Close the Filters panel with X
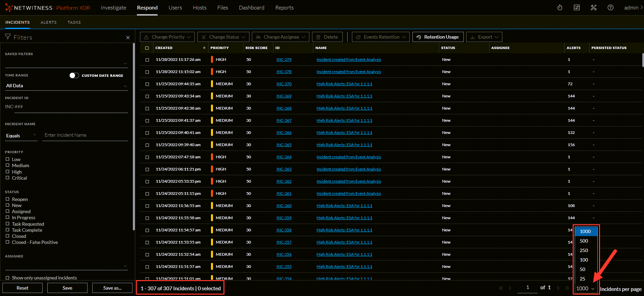This screenshot has width=644, height=296. click(128, 38)
